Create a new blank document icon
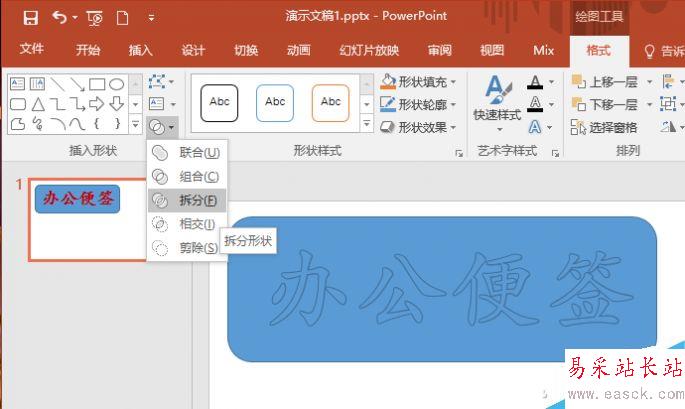Image resolution: width=685 pixels, height=409 pixels. [122, 18]
